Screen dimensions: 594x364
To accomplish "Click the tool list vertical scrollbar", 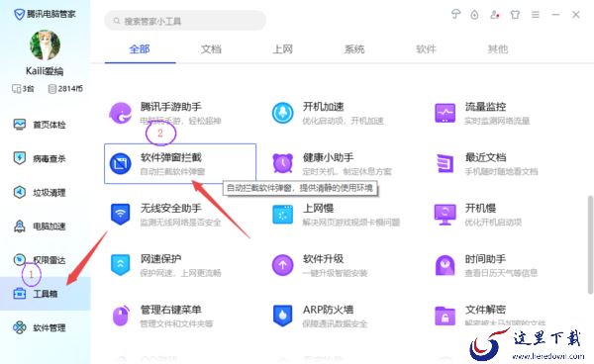I will [590, 244].
